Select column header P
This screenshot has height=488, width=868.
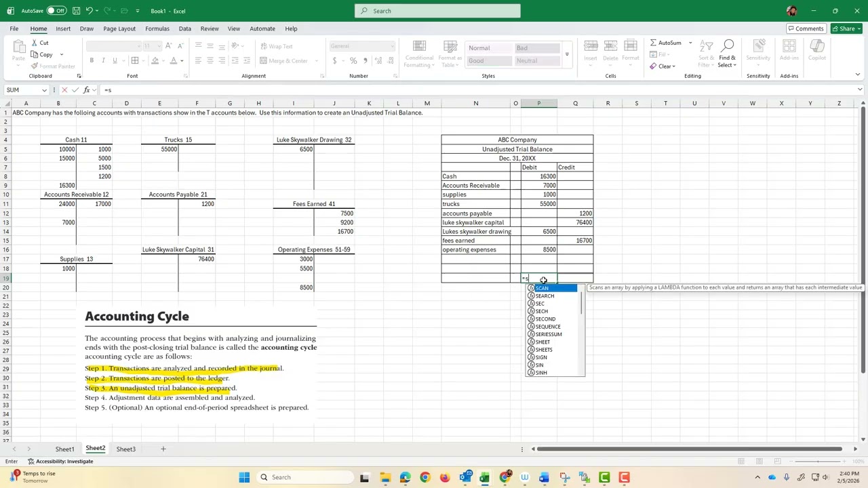[x=538, y=104]
